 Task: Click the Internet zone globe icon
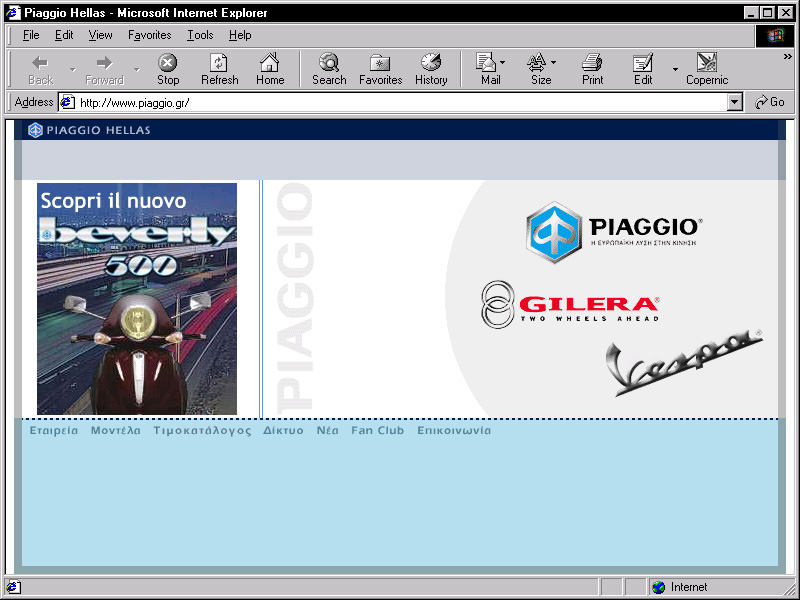659,587
